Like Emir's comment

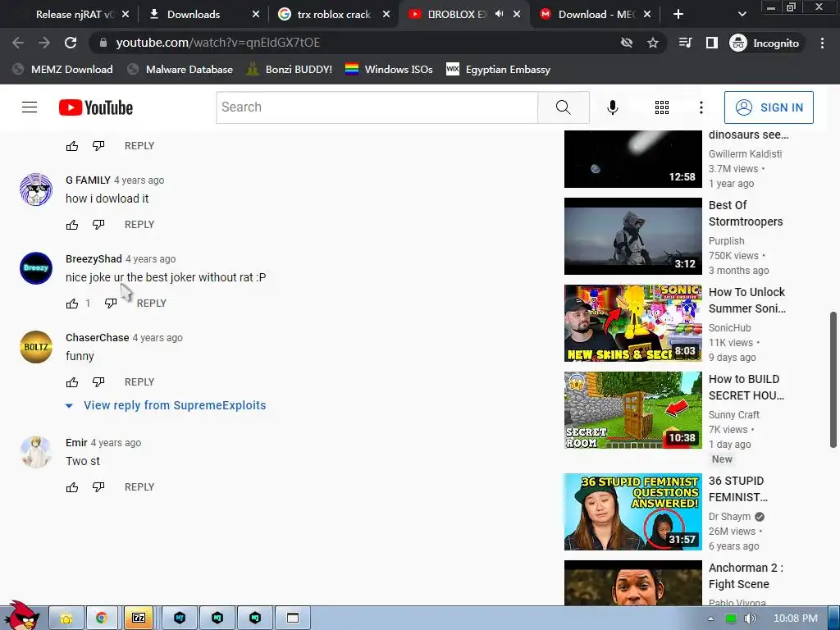point(72,487)
